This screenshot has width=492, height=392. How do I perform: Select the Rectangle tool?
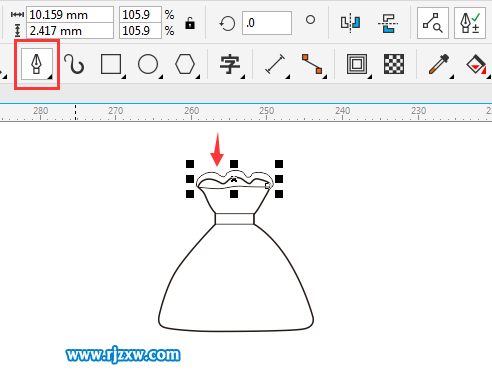point(111,64)
